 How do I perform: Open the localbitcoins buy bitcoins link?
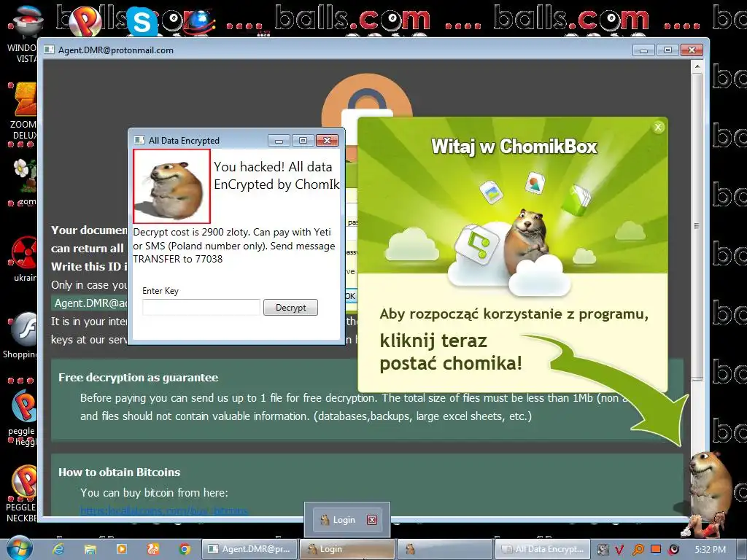164,511
